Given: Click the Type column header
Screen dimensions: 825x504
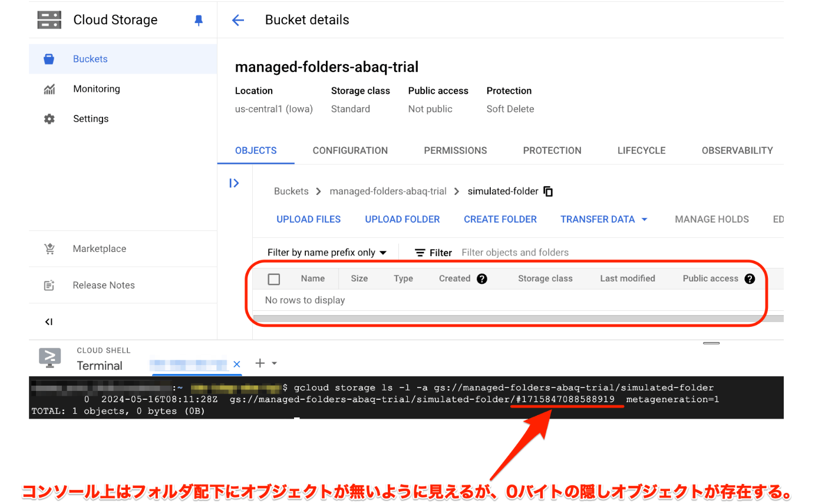Looking at the screenshot, I should 403,279.
